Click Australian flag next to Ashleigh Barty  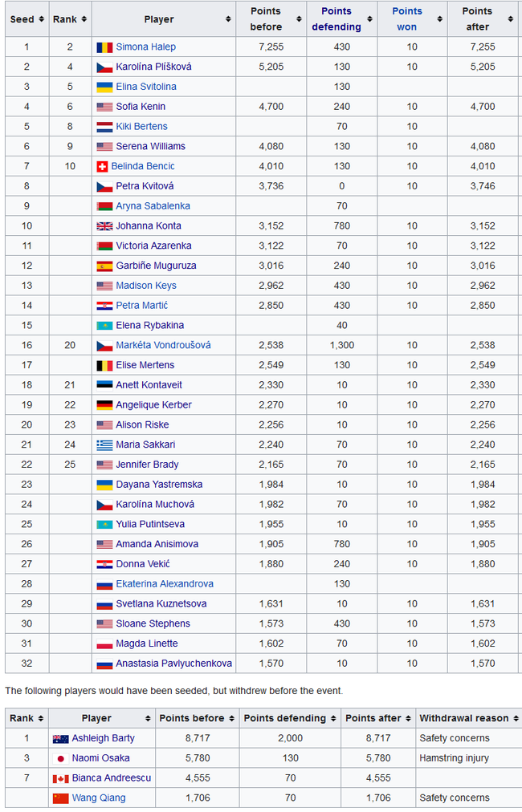pyautogui.click(x=61, y=739)
